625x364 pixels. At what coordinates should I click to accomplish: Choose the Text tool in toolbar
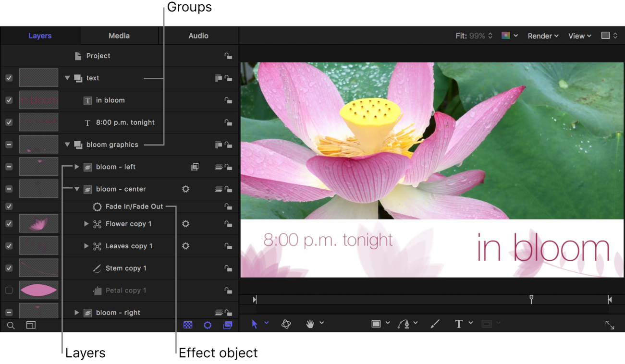pyautogui.click(x=459, y=324)
